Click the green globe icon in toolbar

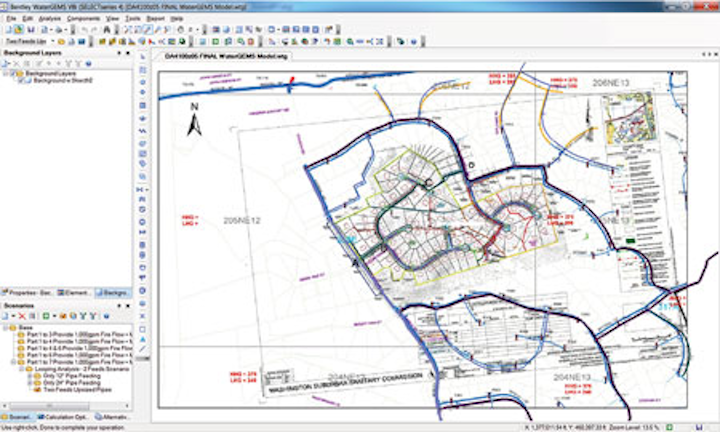pos(182,41)
